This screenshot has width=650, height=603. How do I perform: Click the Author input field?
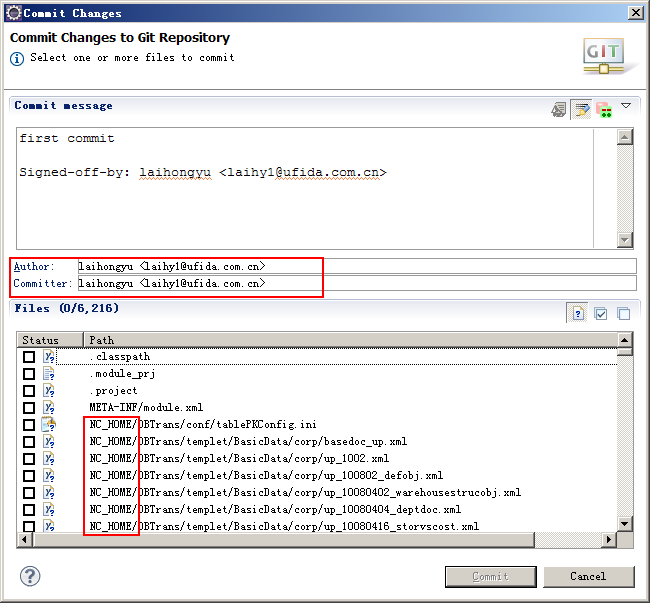click(x=357, y=266)
